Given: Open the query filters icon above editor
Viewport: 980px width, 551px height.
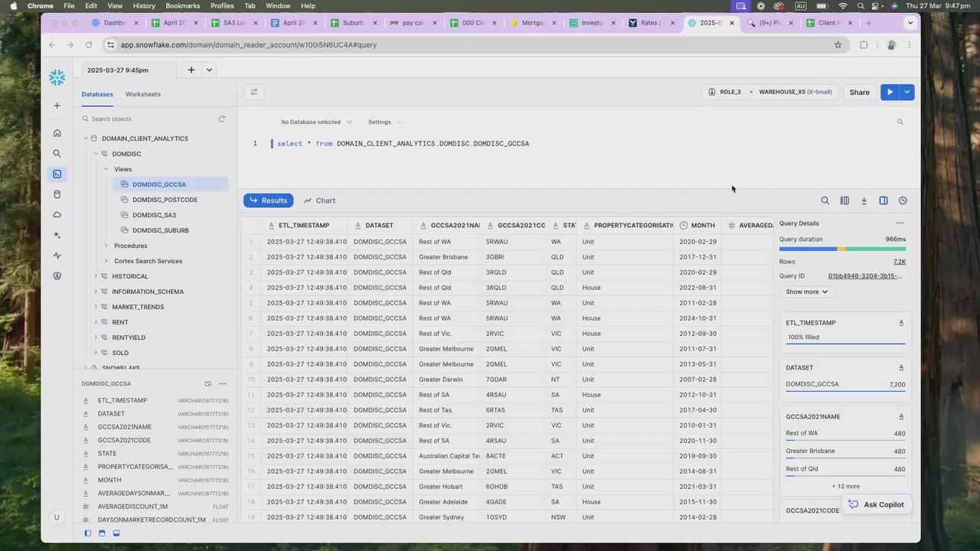Looking at the screenshot, I should pyautogui.click(x=254, y=92).
